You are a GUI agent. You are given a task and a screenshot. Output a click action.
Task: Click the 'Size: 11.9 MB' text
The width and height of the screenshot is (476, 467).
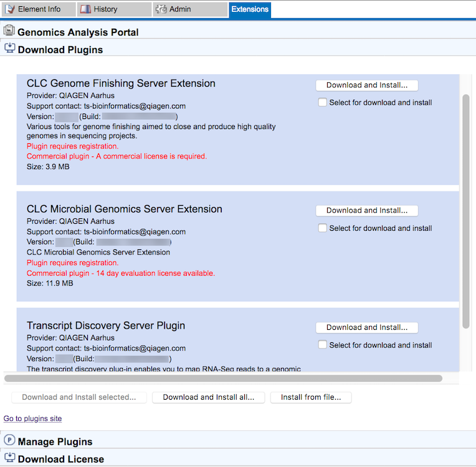point(50,283)
